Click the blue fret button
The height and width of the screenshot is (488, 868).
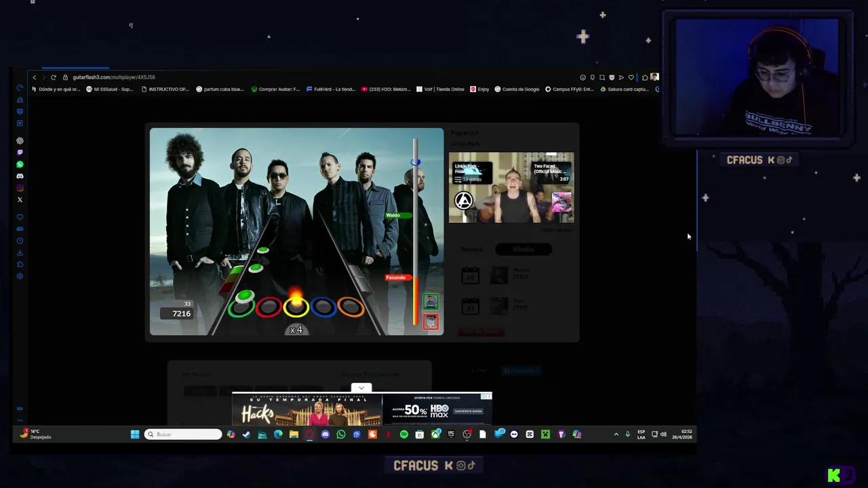pos(323,308)
